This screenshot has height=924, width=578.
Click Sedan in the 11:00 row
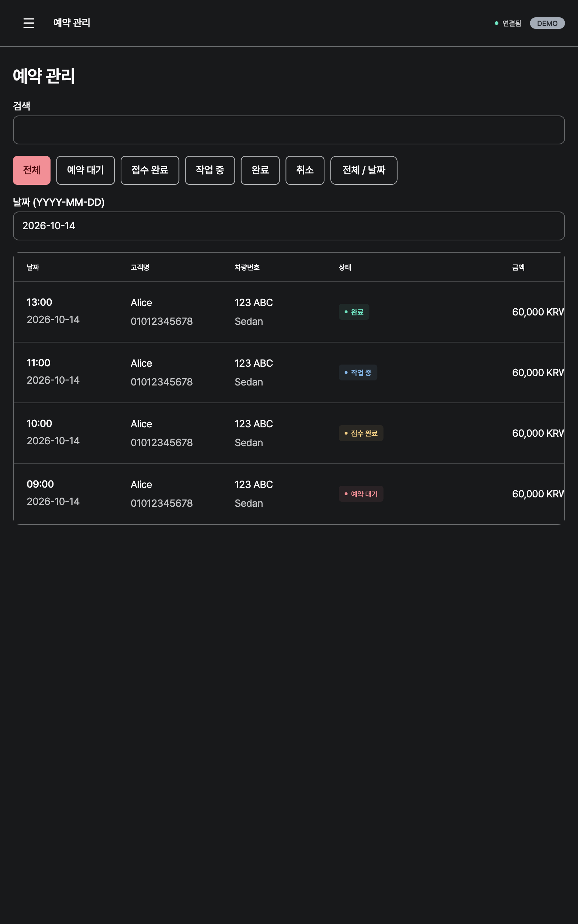click(x=249, y=382)
